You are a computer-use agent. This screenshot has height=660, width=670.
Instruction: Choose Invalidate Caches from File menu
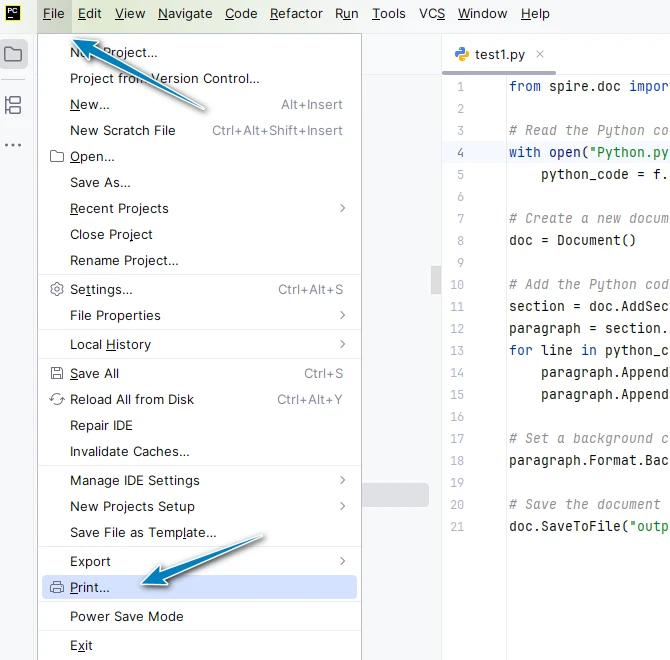[130, 452]
